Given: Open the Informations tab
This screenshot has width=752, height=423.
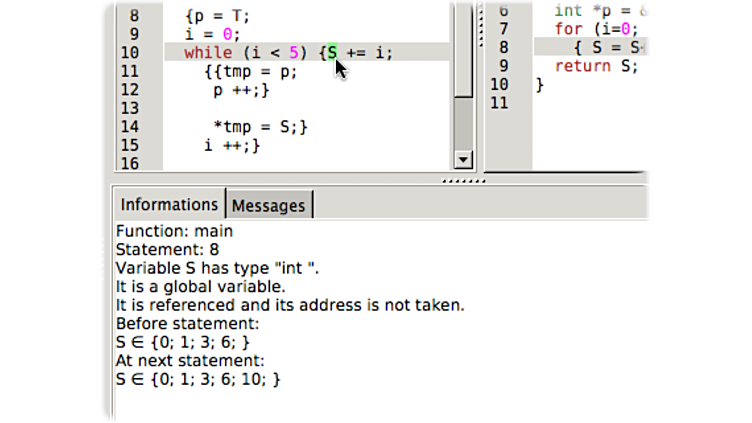Looking at the screenshot, I should point(169,205).
